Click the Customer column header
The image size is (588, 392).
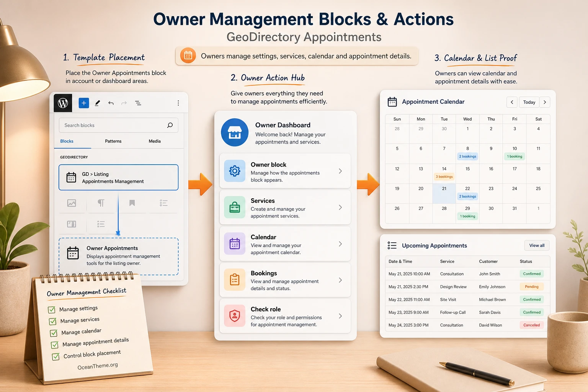[x=488, y=261]
